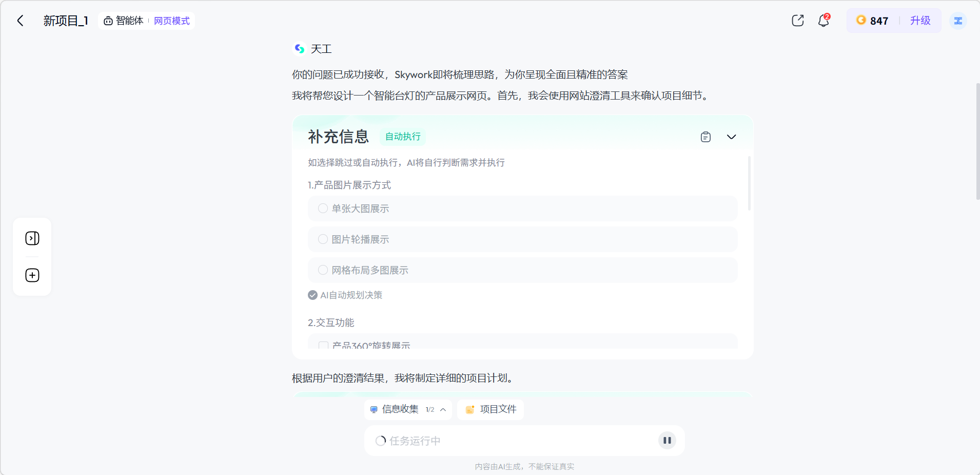This screenshot has width=980, height=475.
Task: Click the new project plus icon
Action: coord(32,275)
